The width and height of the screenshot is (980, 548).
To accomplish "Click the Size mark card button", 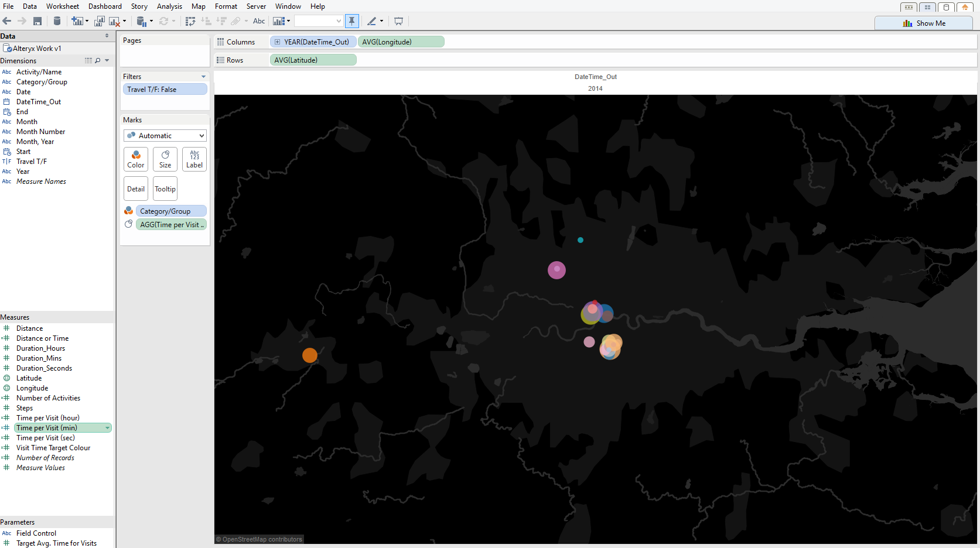I will 165,159.
